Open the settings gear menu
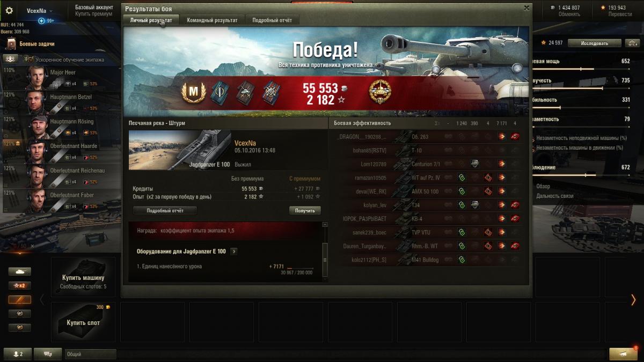 coord(9,10)
